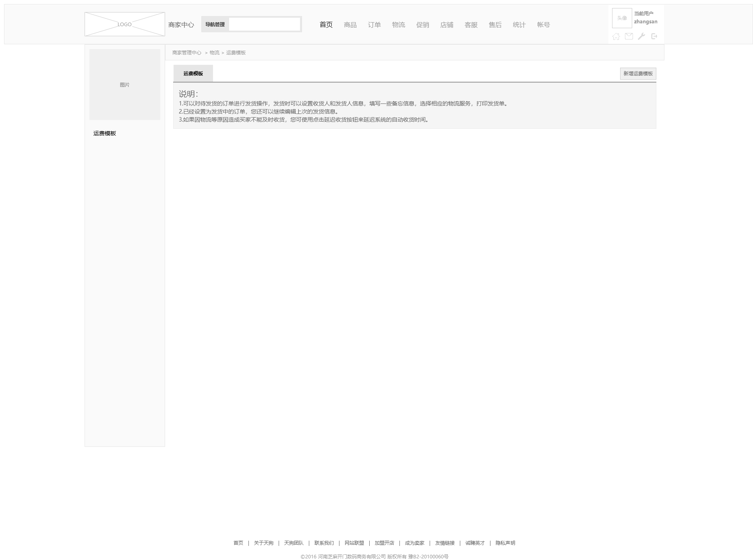Click the 说明 heading text
This screenshot has width=753, height=560.
pyautogui.click(x=188, y=94)
